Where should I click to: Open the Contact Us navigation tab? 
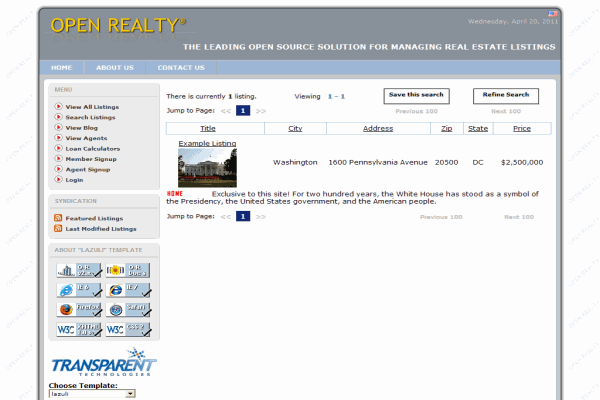pos(181,67)
